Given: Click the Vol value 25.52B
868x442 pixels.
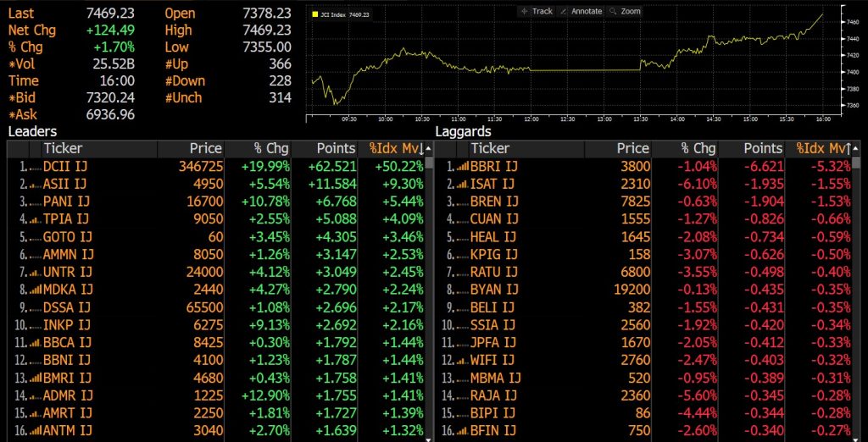Looking at the screenshot, I should [114, 64].
